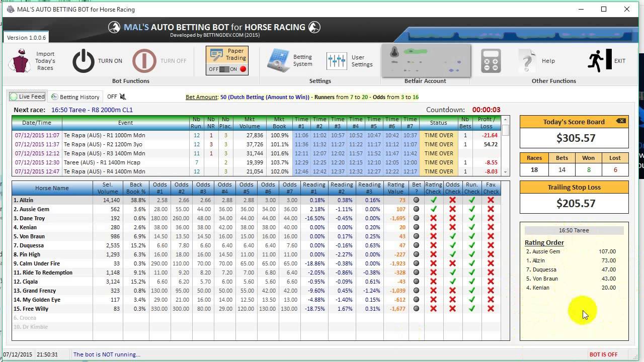
Task: Open Betting System settings
Action: pos(278,61)
